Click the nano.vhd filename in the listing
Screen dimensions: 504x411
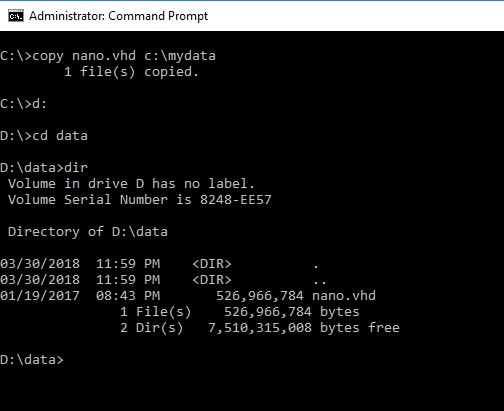coord(344,296)
